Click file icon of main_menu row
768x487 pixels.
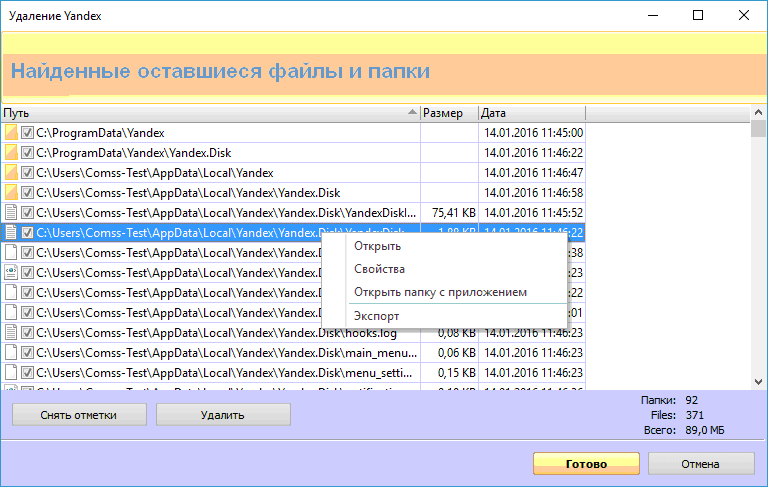click(11, 353)
